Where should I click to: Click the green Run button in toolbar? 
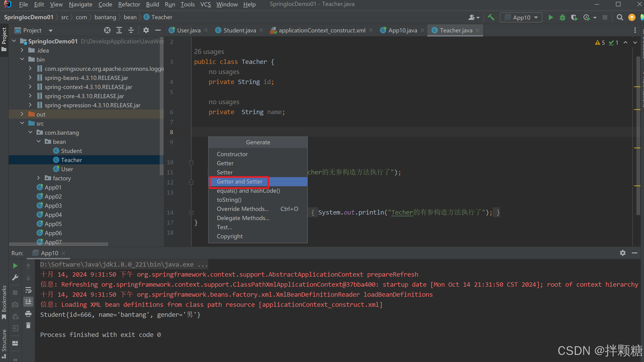(550, 18)
